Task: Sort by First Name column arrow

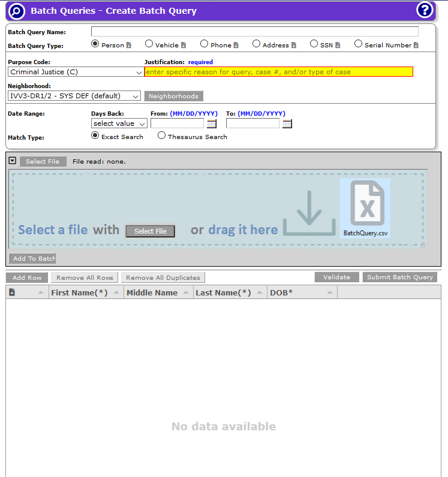Action: tap(116, 292)
